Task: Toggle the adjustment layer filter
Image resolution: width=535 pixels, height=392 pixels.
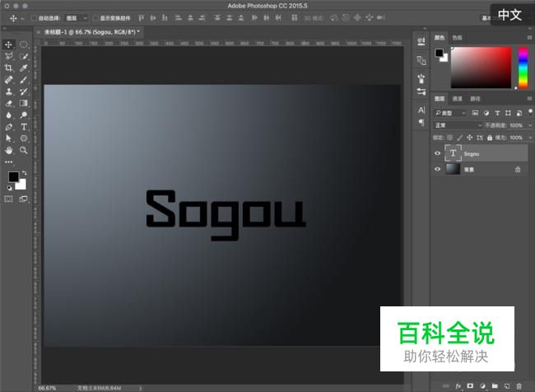Action: tap(486, 113)
